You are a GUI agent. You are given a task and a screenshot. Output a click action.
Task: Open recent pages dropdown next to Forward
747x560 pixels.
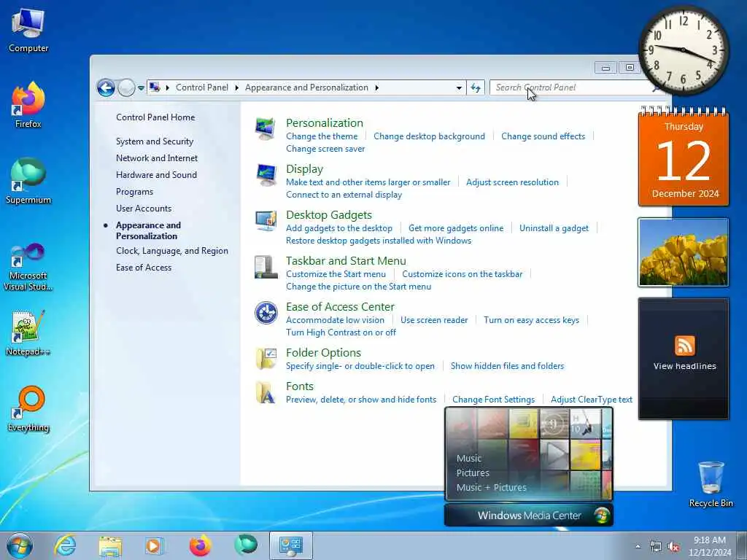pyautogui.click(x=141, y=87)
